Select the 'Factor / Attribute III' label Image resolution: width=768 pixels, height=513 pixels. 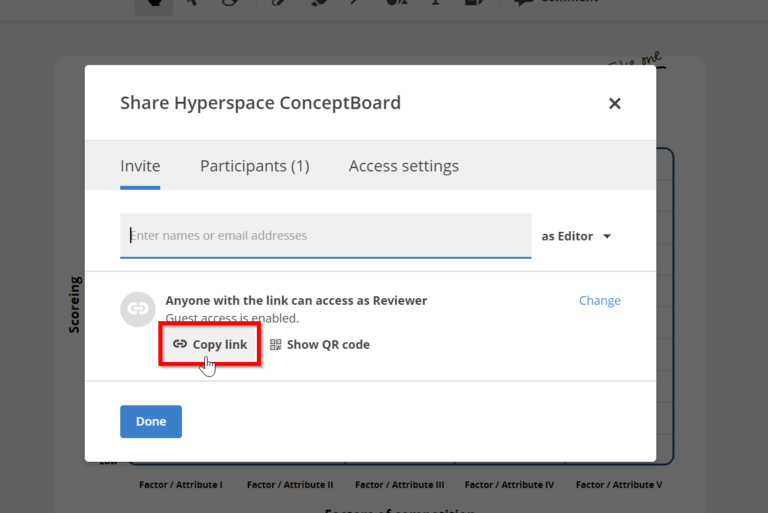click(399, 485)
